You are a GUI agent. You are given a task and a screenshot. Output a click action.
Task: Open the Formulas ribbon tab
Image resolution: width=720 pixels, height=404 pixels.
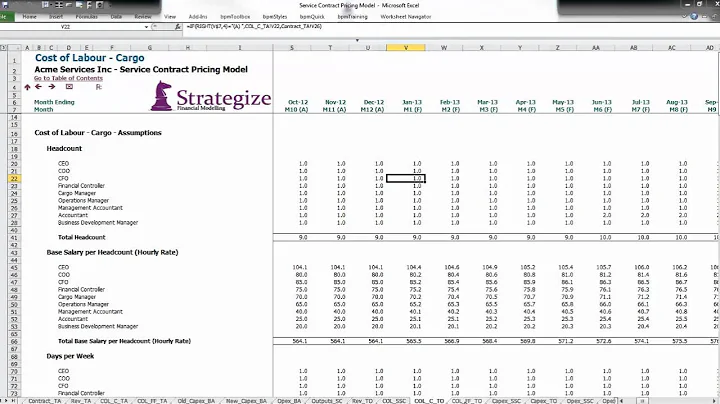click(x=86, y=17)
